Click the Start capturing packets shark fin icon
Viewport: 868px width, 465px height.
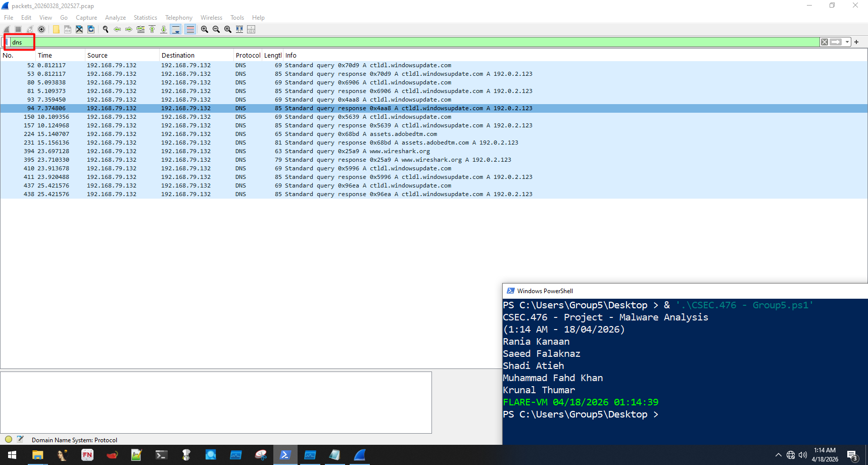click(x=7, y=29)
